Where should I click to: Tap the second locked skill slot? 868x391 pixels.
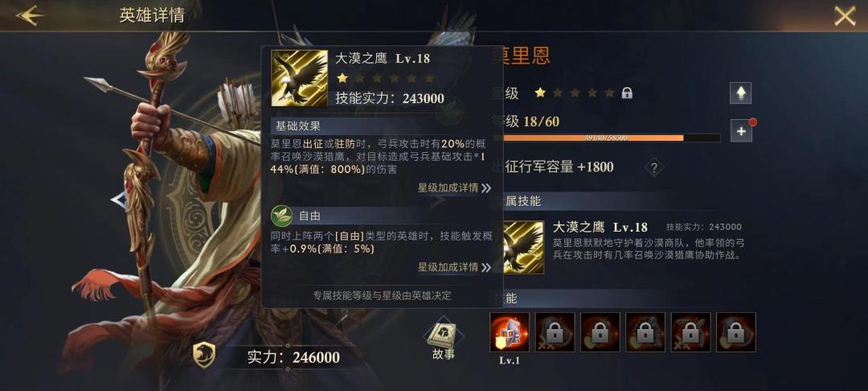600,332
